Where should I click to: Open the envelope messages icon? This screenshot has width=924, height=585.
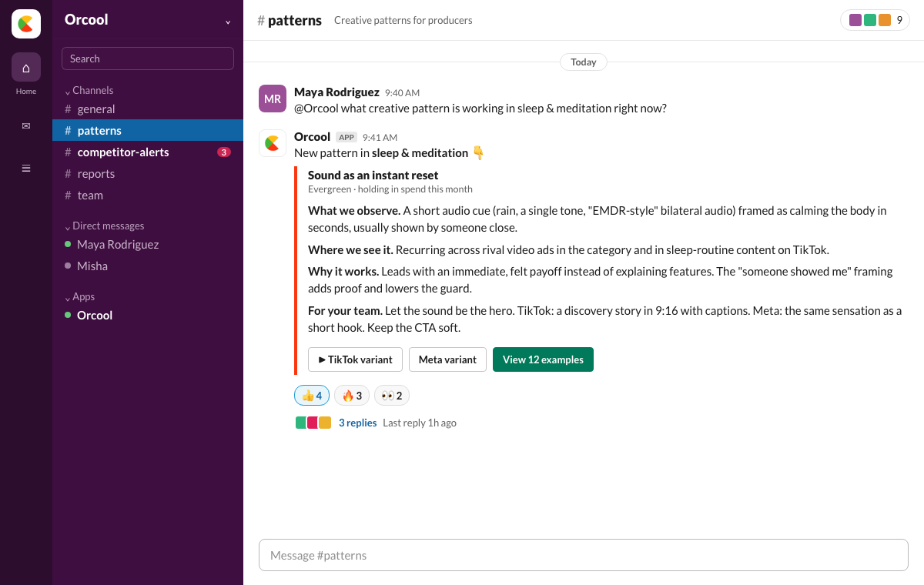click(x=26, y=125)
